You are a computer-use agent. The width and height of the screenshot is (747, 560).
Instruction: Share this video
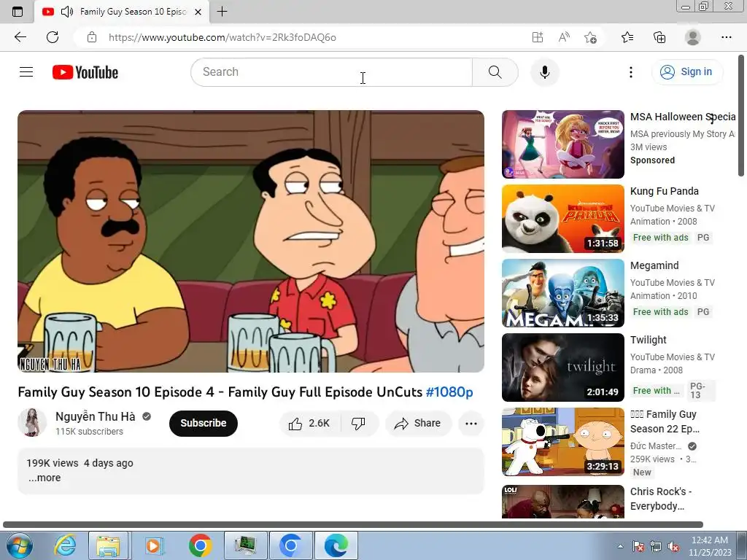tap(418, 424)
